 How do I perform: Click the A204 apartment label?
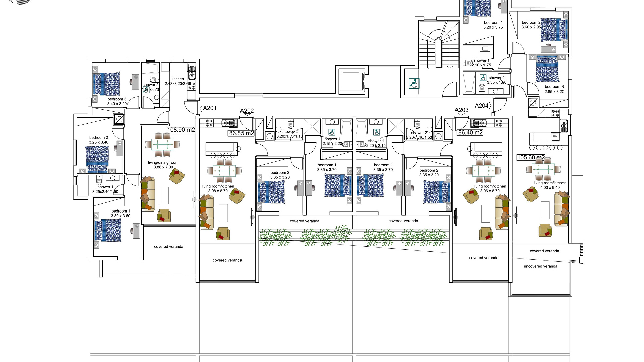click(482, 106)
